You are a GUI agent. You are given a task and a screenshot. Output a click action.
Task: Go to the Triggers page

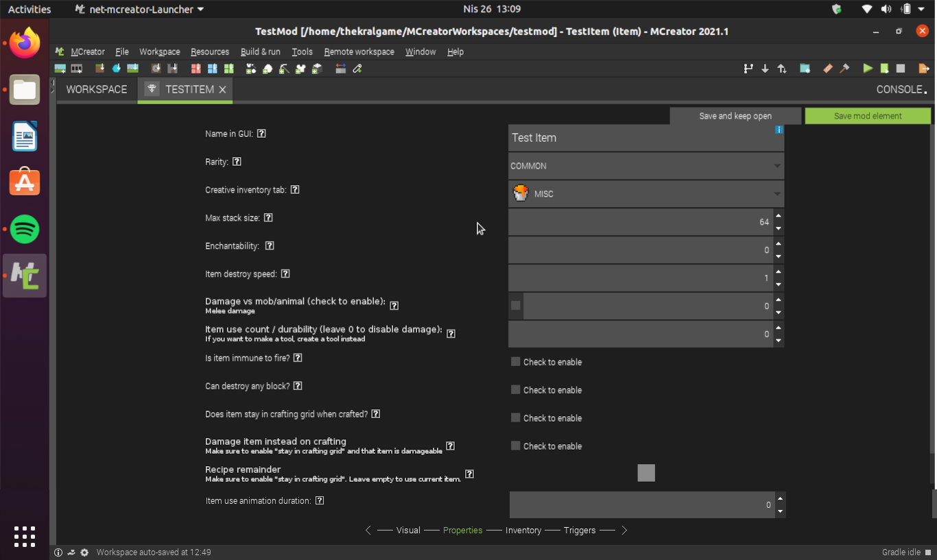coord(580,531)
